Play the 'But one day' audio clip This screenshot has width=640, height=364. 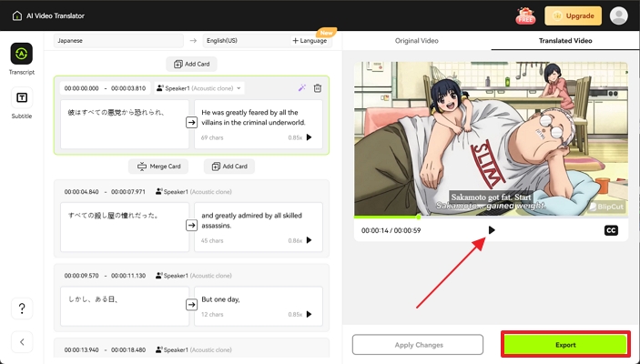click(309, 314)
